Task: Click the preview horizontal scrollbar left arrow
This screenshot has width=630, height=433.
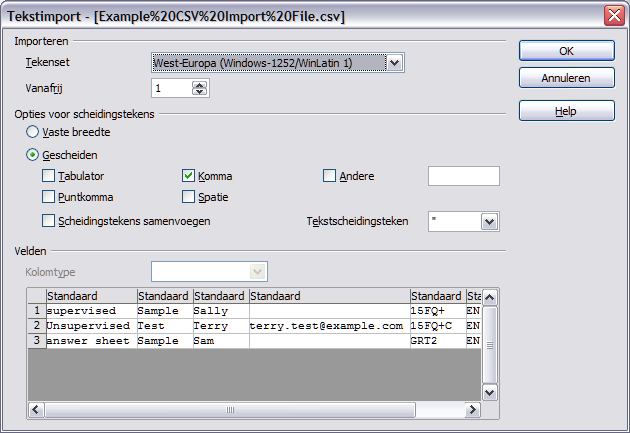Action: tap(36, 410)
